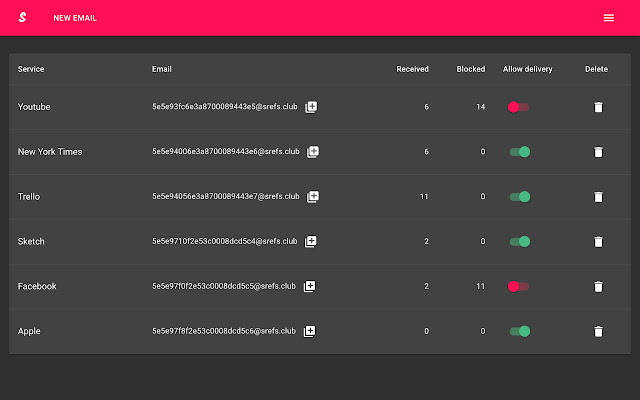640x400 pixels.
Task: Click Youtube blocked count 14
Action: [481, 107]
